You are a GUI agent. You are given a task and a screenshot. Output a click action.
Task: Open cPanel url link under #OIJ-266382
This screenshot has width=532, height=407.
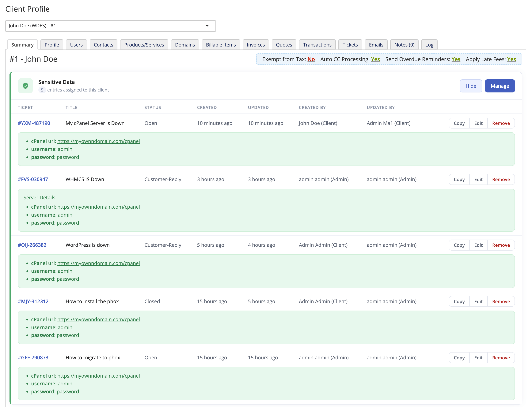point(98,263)
